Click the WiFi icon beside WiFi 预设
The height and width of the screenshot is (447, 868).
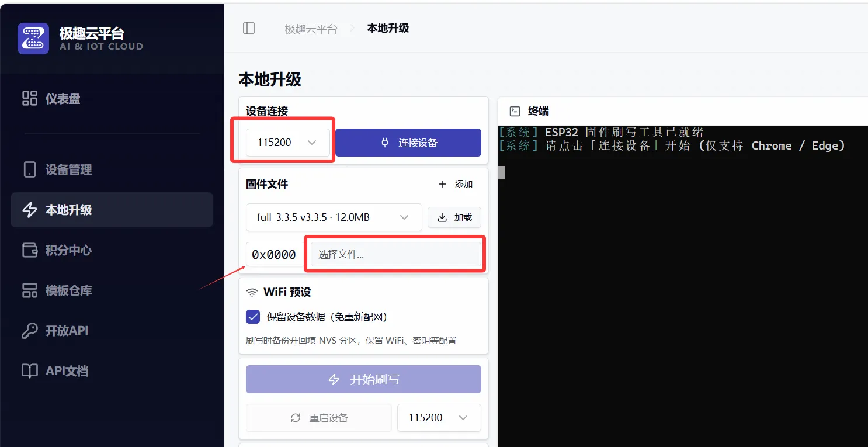(x=252, y=292)
